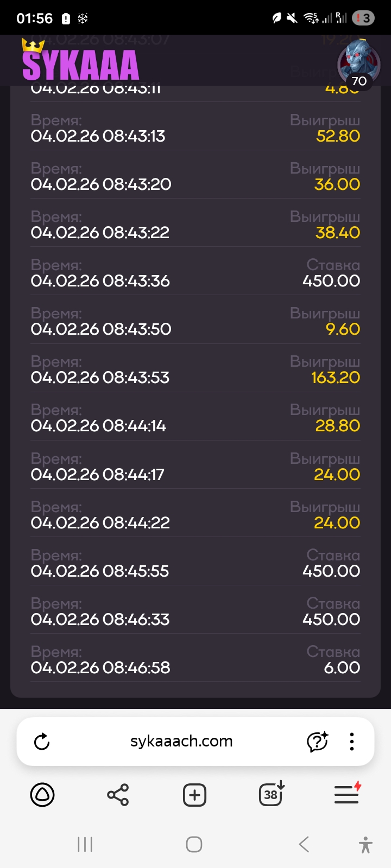Select the 163.20 win entry
The width and height of the screenshot is (391, 868).
tap(195, 369)
